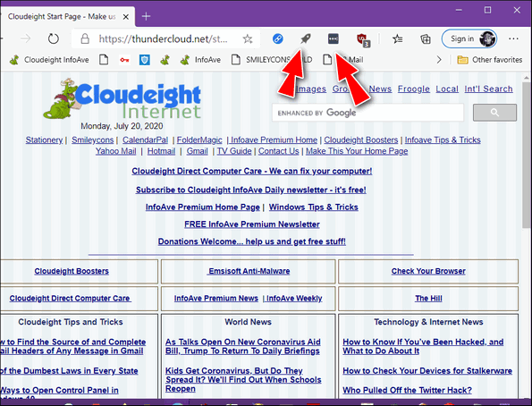Open Who Pulled Off the Twitter Hack link
The width and height of the screenshot is (532, 406).
[x=407, y=391]
